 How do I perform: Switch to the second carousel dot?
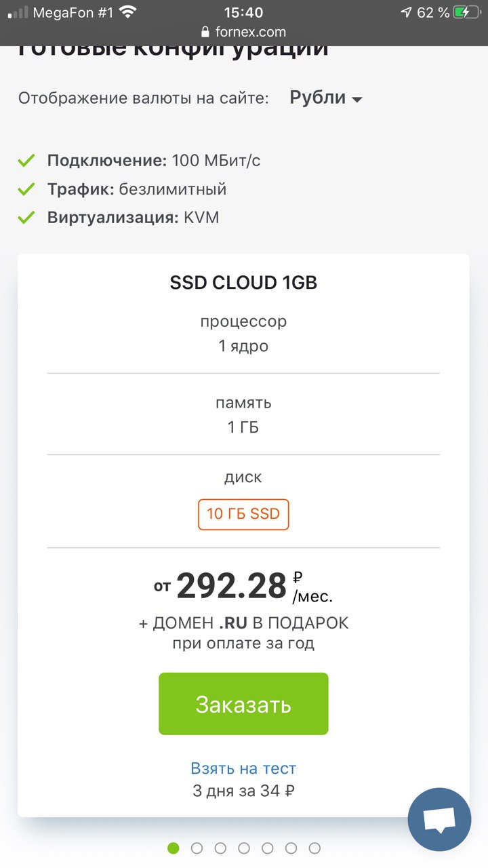pyautogui.click(x=197, y=848)
